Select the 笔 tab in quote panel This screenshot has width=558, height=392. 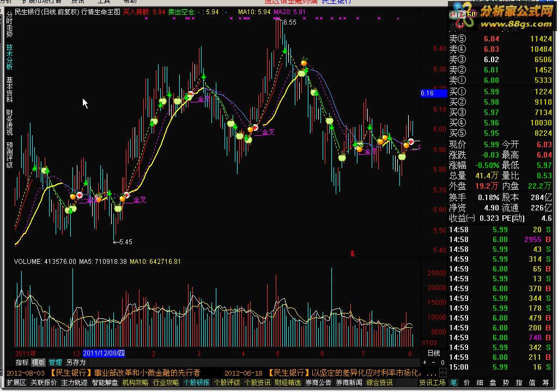click(x=454, y=383)
